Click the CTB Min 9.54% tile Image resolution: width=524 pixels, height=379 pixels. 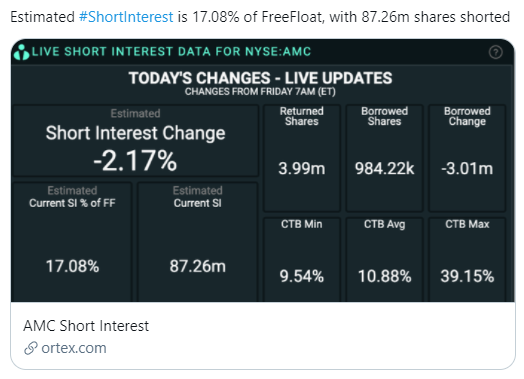pyautogui.click(x=302, y=260)
